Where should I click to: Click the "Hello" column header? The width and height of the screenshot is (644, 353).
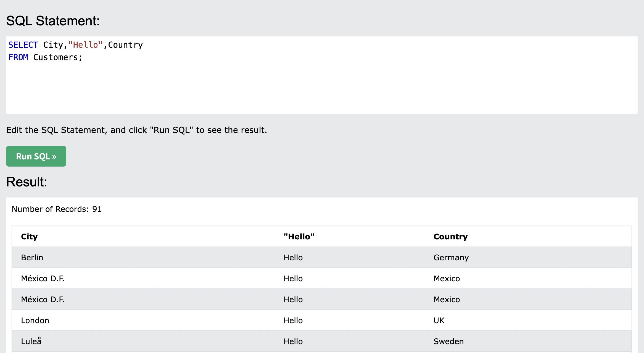coord(299,237)
